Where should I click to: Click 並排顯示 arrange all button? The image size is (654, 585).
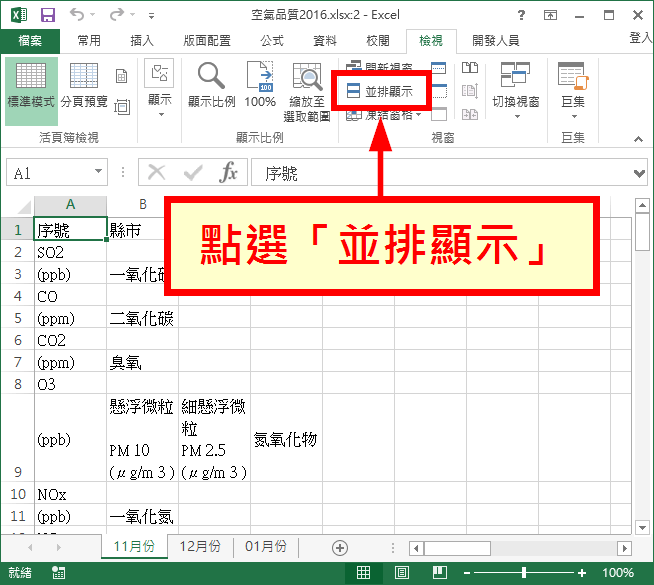point(380,90)
